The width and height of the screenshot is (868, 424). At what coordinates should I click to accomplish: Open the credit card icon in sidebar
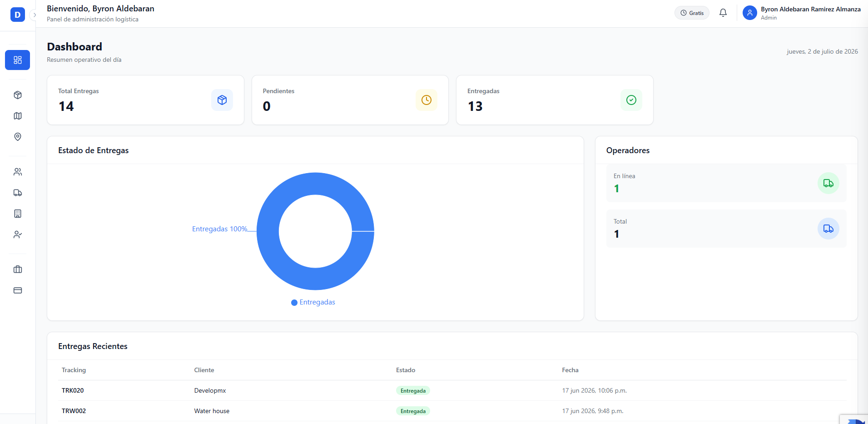[18, 290]
